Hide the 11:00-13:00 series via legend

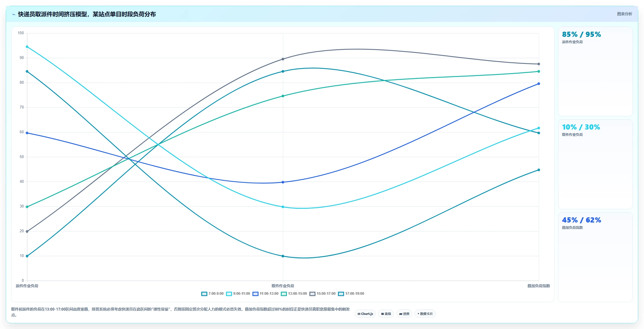tap(265, 294)
